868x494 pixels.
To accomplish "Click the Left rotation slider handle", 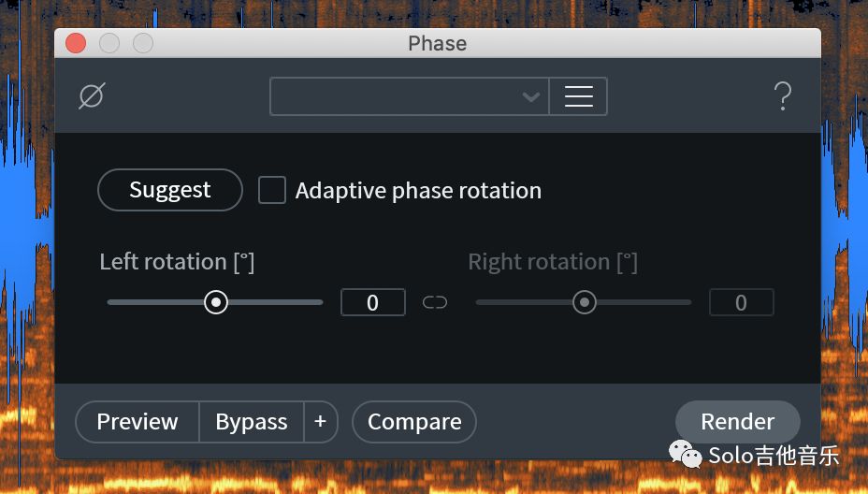I will tap(216, 302).
